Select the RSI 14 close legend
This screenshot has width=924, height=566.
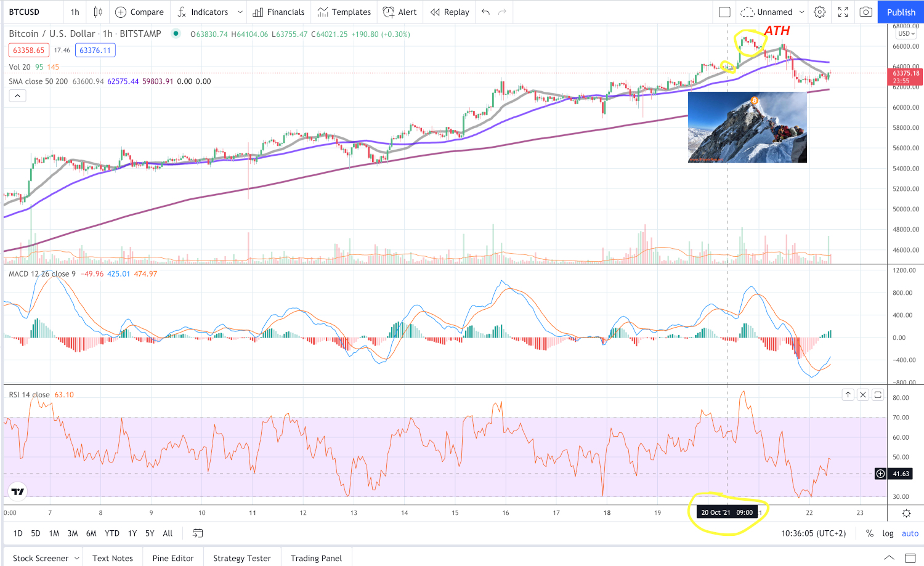tap(29, 395)
